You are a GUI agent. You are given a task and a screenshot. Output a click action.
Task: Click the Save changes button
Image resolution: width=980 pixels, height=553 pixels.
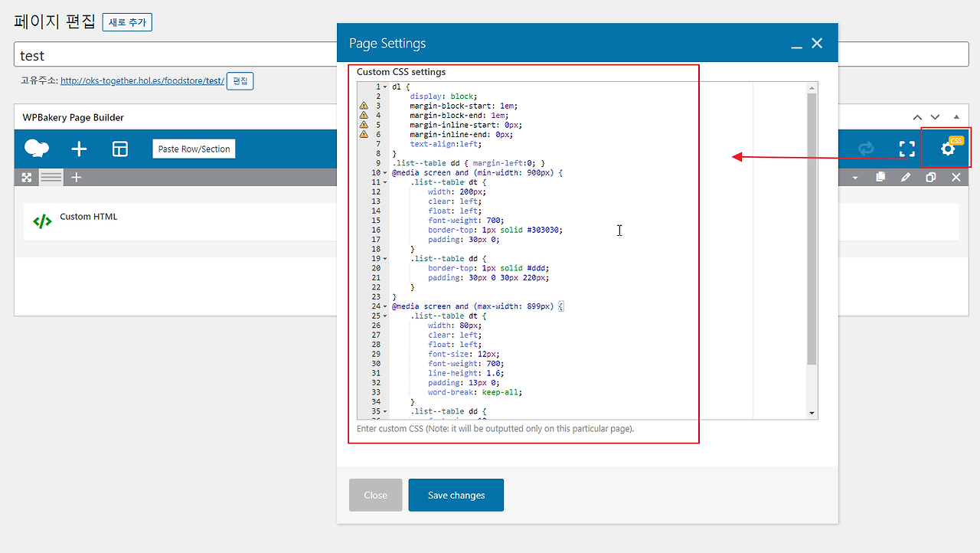[x=456, y=495]
